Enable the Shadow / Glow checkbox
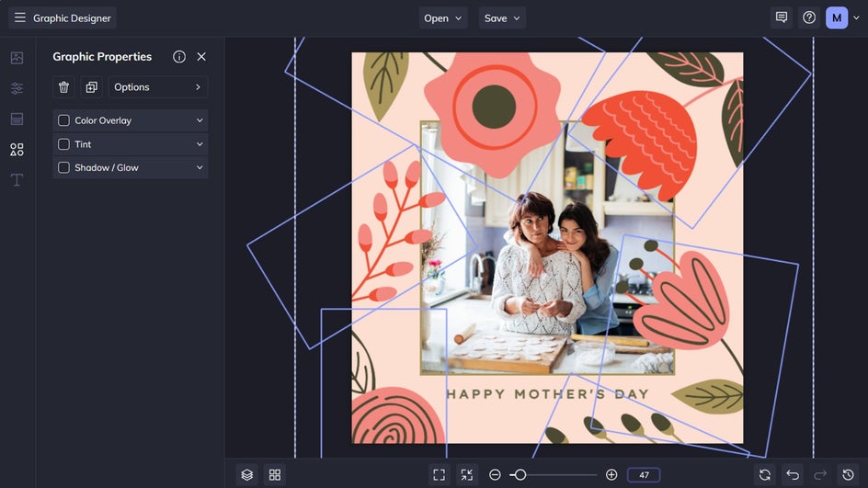The width and height of the screenshot is (868, 488). 63,167
